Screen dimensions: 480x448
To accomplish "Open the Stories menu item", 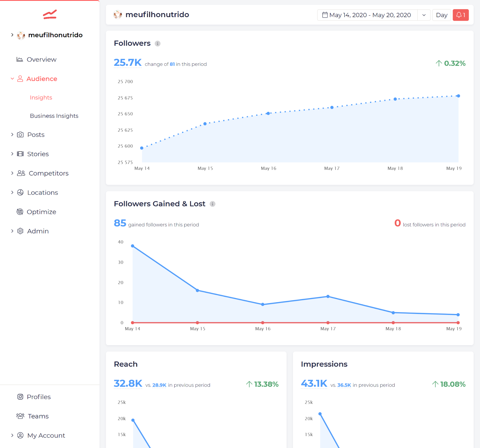I will click(x=38, y=154).
